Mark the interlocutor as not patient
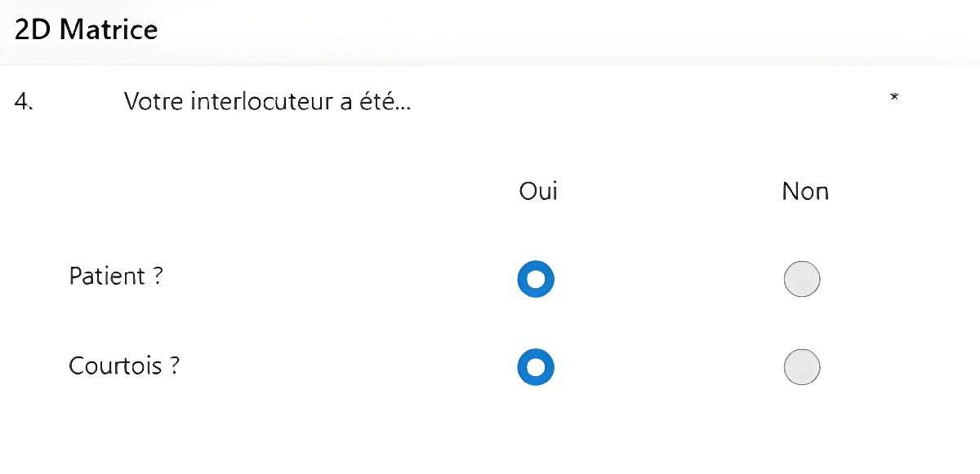The width and height of the screenshot is (980, 474). tap(801, 279)
